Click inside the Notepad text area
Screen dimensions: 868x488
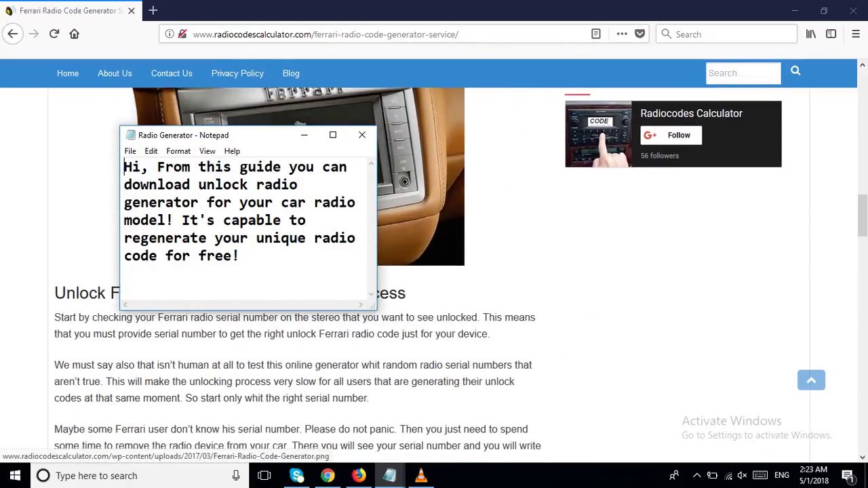click(x=244, y=229)
